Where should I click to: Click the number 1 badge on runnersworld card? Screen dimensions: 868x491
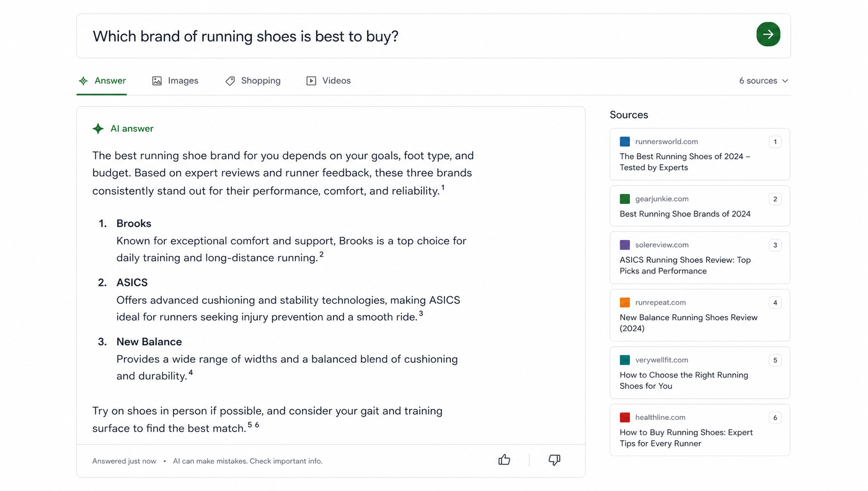pos(774,142)
